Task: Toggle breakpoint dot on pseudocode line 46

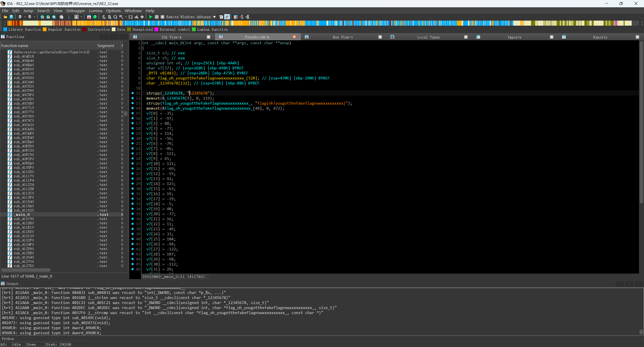Action: point(133,269)
